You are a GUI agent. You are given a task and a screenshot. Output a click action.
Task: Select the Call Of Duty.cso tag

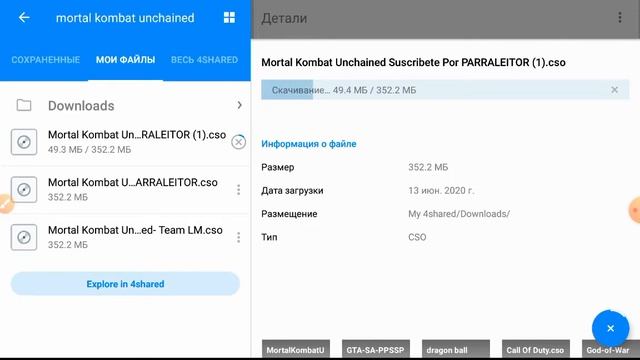[x=536, y=350]
